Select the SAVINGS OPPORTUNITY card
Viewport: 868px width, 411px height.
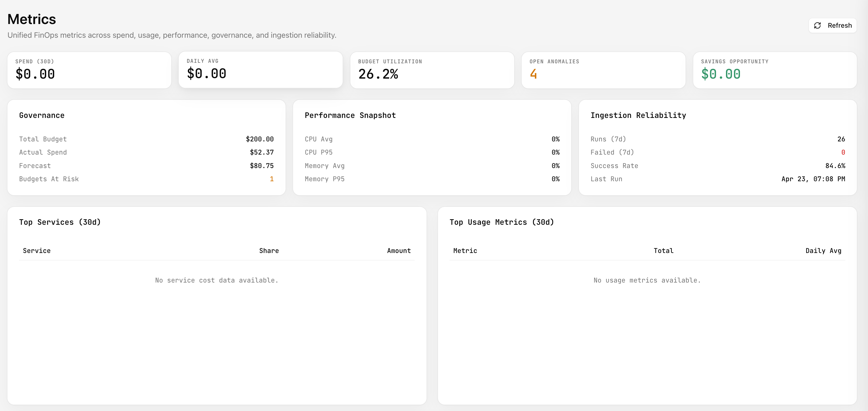[x=775, y=70]
